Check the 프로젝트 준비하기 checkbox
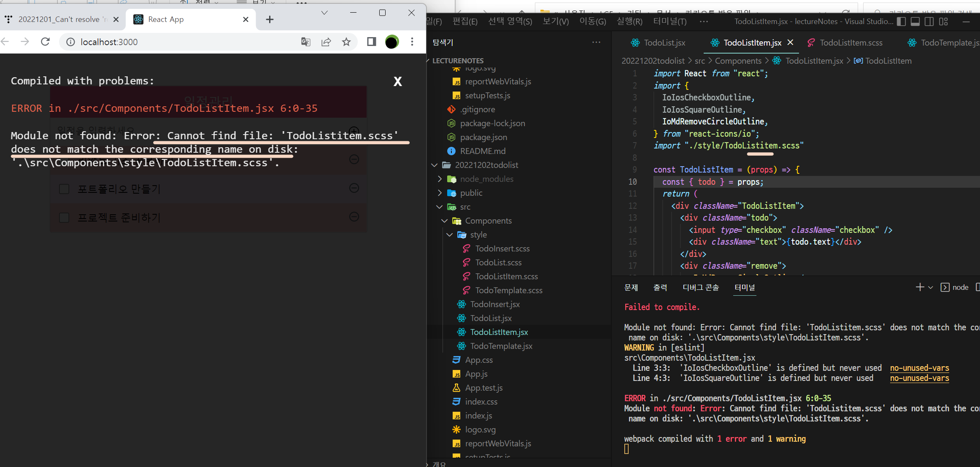The width and height of the screenshot is (980, 467). pyautogui.click(x=64, y=218)
